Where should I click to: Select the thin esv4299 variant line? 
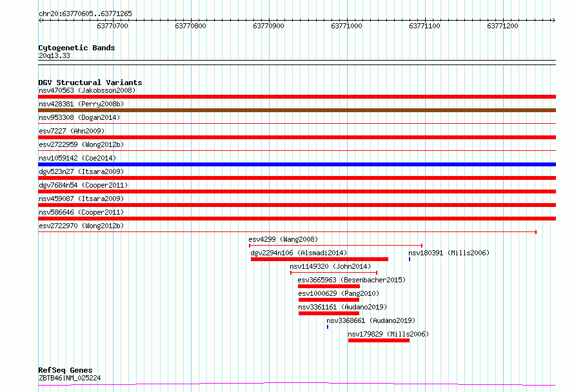pos(335,246)
